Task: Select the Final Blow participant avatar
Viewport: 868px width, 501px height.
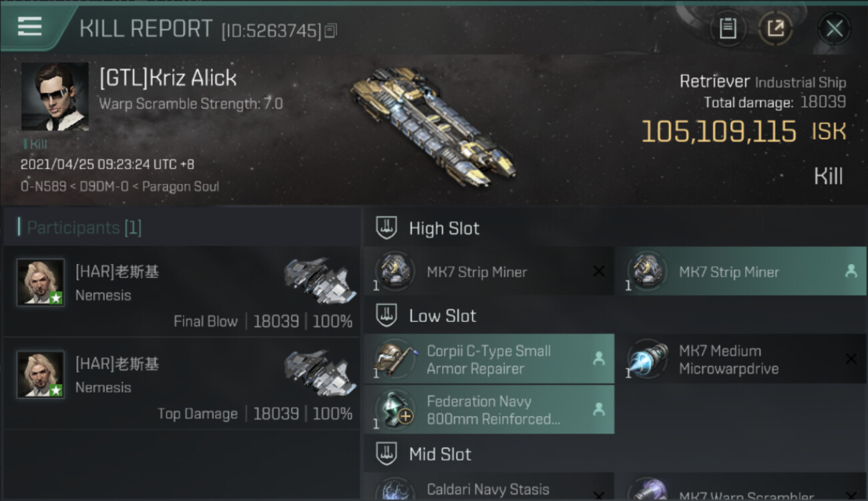Action: pyautogui.click(x=41, y=283)
